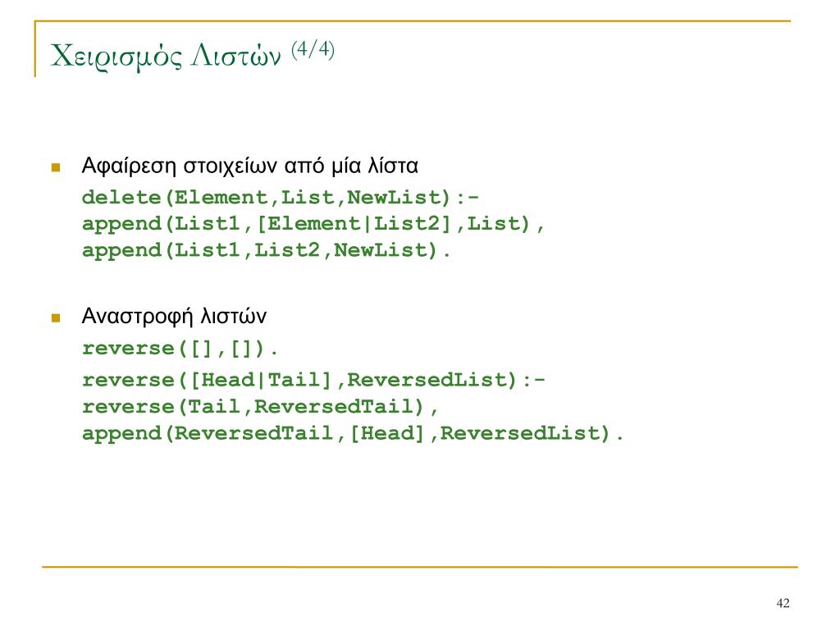This screenshot has height=630, width=840.
Task: Click the square bullet beside 'Αναστροφή λιστών'
Action: 56,318
